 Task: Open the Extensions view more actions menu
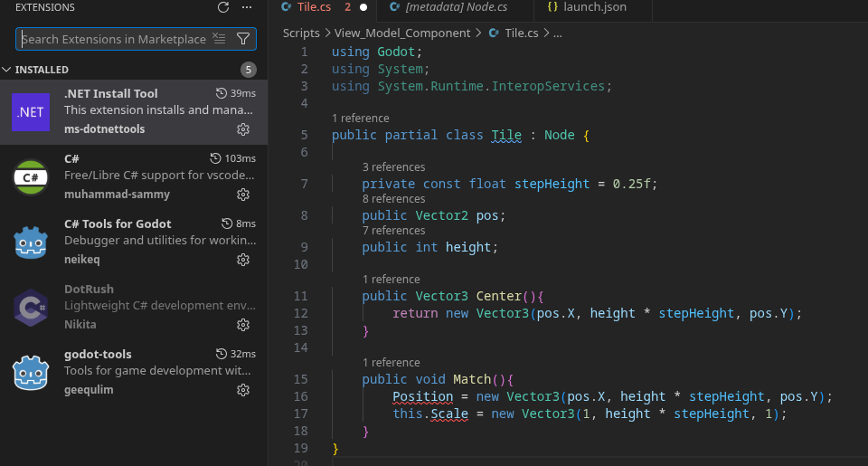(248, 7)
